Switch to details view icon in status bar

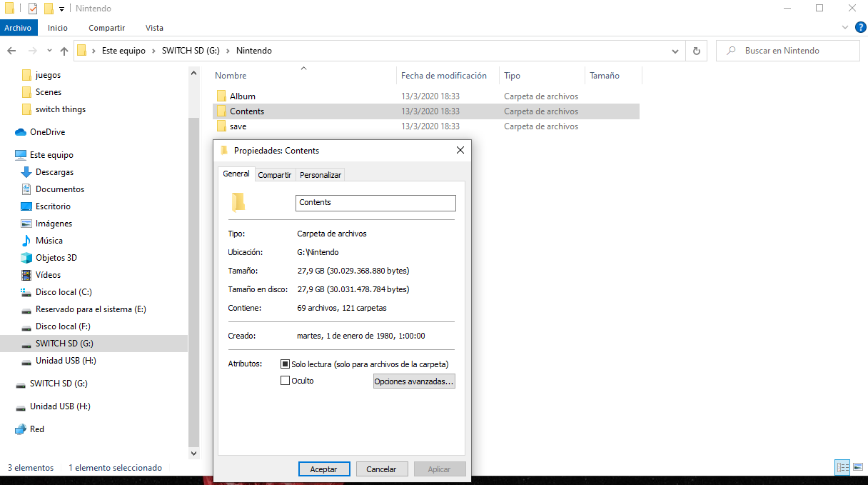pyautogui.click(x=842, y=468)
